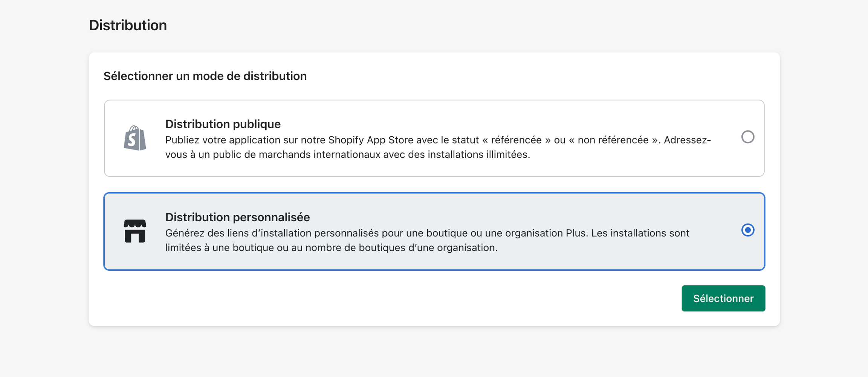The height and width of the screenshot is (377, 868).
Task: Click the "Distribution" page heading
Action: point(128,25)
